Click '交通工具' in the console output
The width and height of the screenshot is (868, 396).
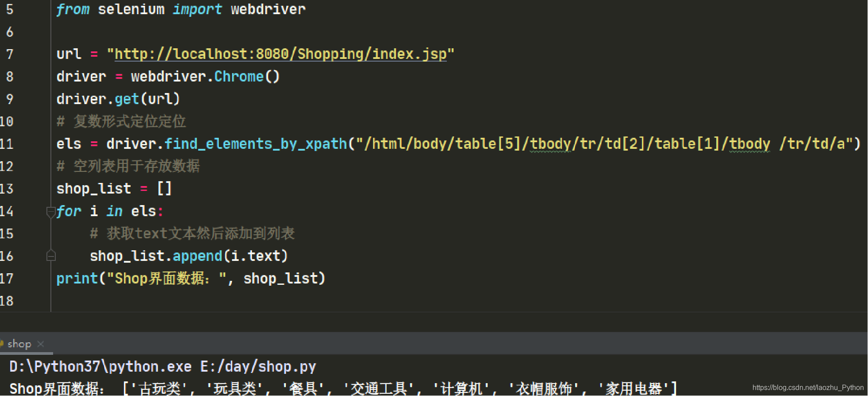click(379, 388)
